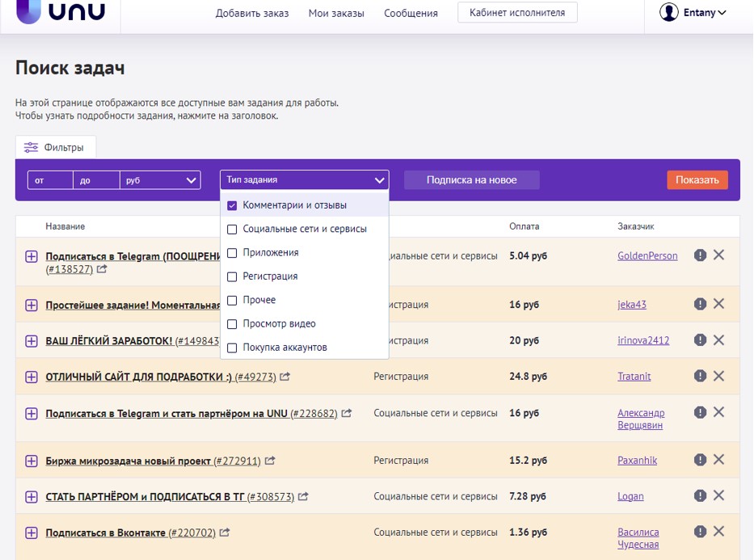Open external link icon for task #138527
This screenshot has width=754, height=560.
click(102, 269)
